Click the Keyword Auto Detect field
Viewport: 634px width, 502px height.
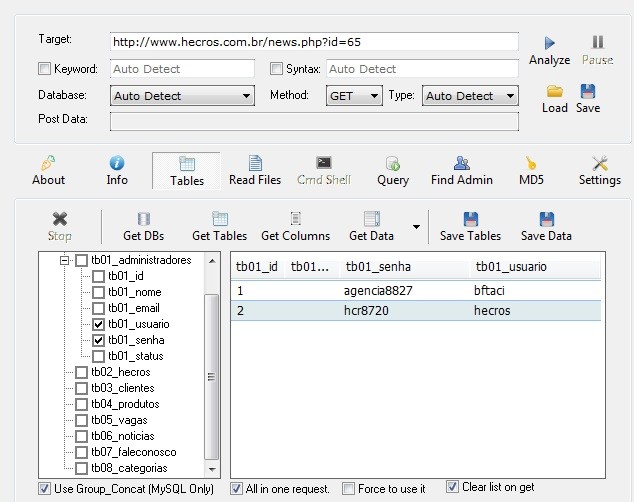point(182,69)
